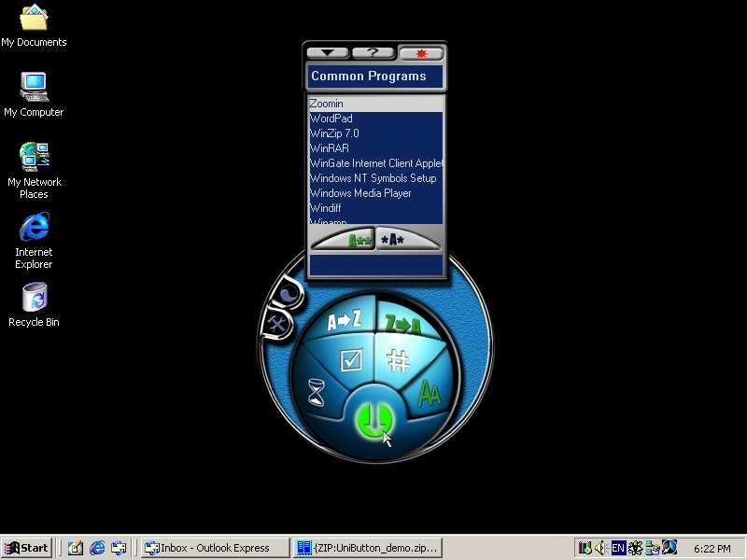Click the 6:22 PM taskbar clock

pos(712,549)
